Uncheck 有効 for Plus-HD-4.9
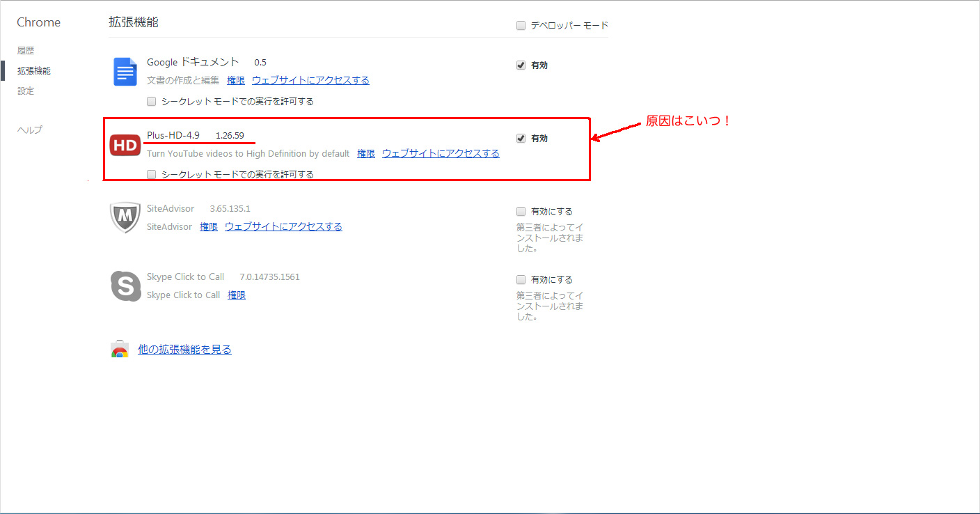This screenshot has width=980, height=514. click(x=521, y=139)
